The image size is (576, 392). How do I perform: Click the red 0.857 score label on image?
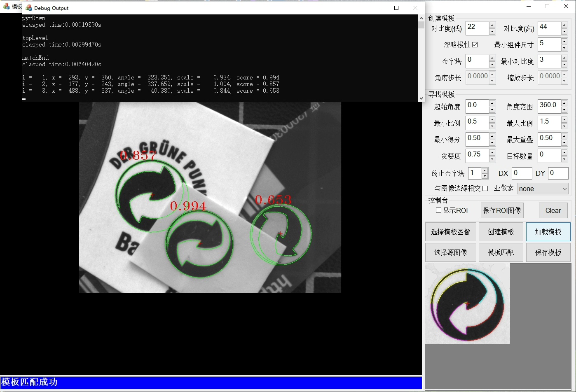pos(138,155)
